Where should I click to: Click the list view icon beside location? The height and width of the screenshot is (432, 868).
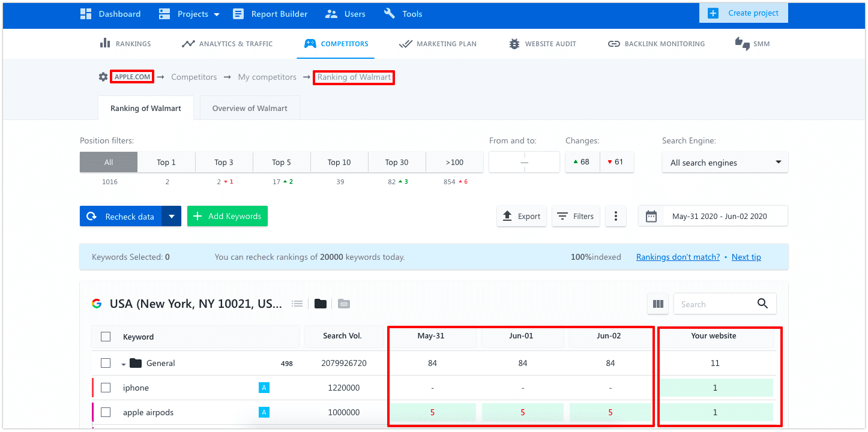[297, 304]
